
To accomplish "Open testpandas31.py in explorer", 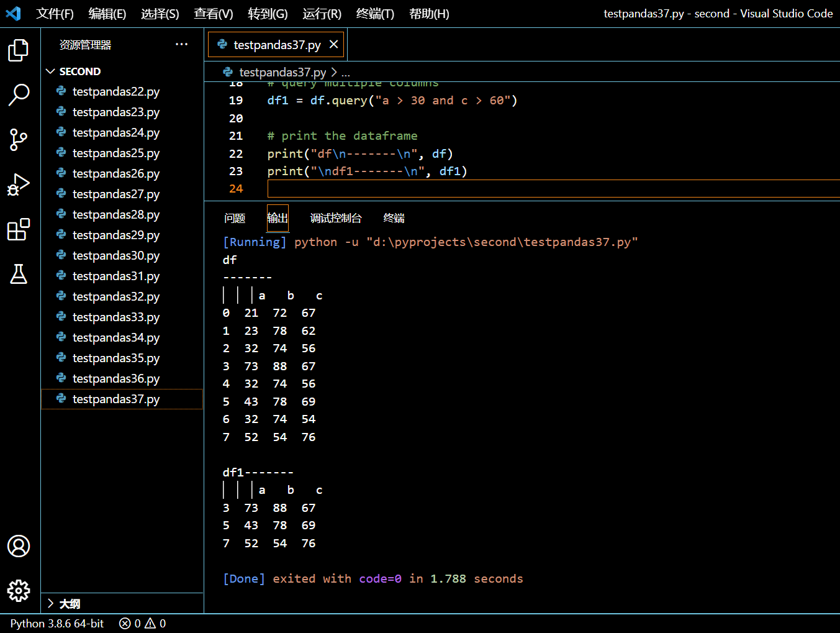I will (x=122, y=276).
